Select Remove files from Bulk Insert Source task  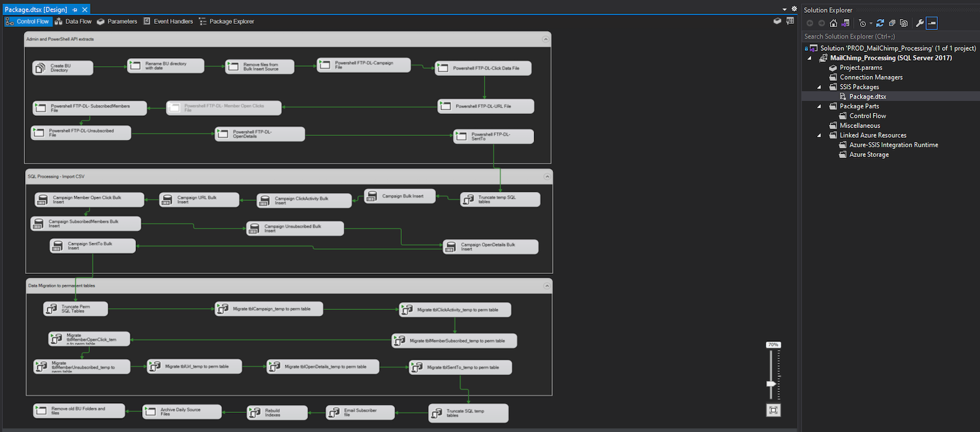coord(260,67)
